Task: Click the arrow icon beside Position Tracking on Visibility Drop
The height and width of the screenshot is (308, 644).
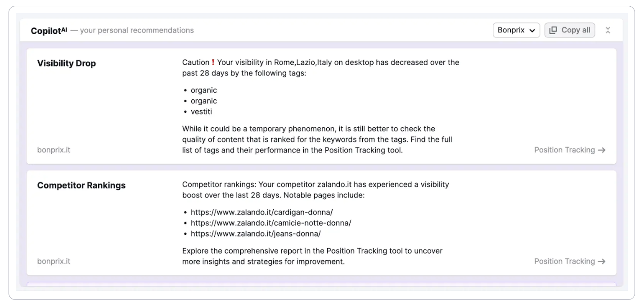Action: [603, 150]
